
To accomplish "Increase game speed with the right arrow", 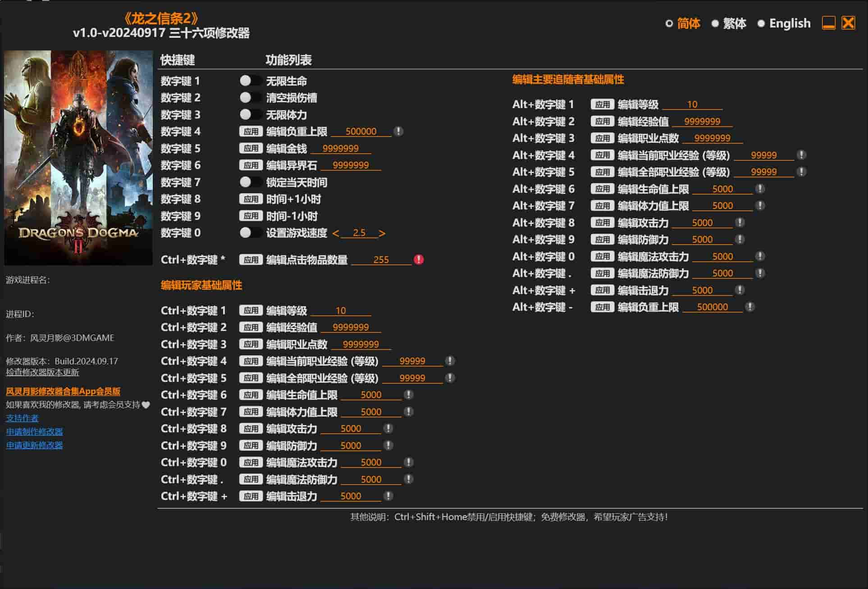I will (382, 233).
